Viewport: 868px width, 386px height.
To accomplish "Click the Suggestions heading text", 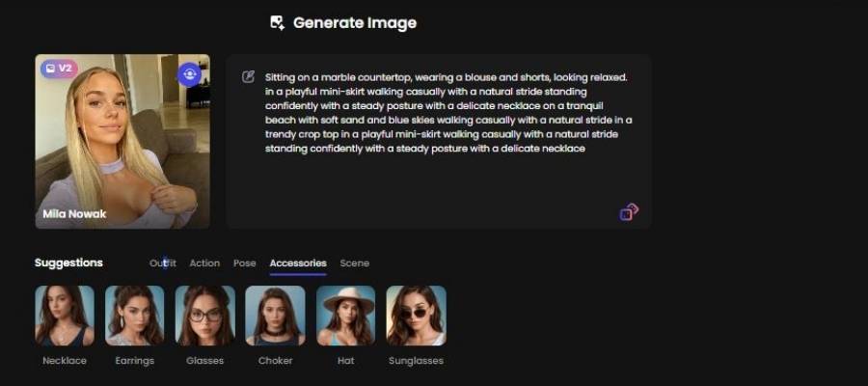I will (x=68, y=262).
